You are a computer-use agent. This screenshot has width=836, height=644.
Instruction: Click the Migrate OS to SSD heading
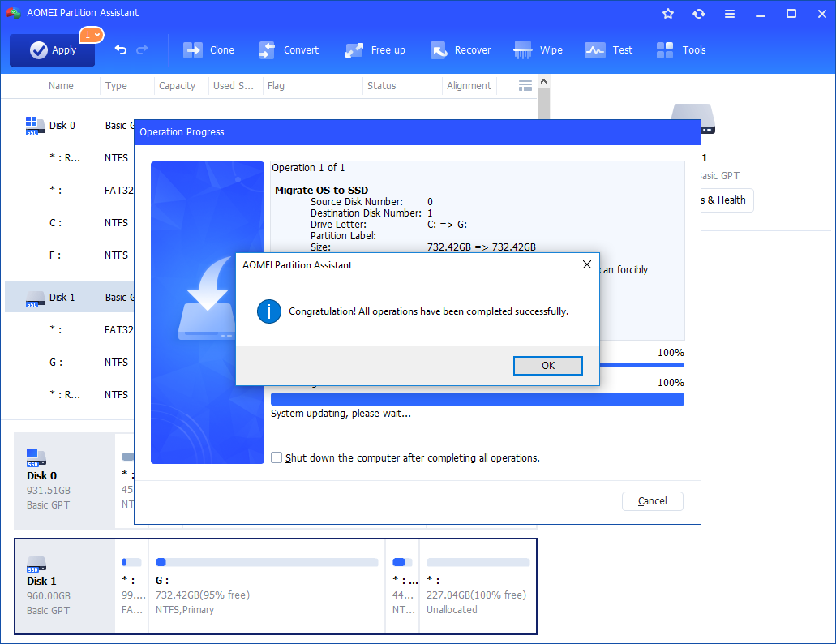pyautogui.click(x=321, y=191)
